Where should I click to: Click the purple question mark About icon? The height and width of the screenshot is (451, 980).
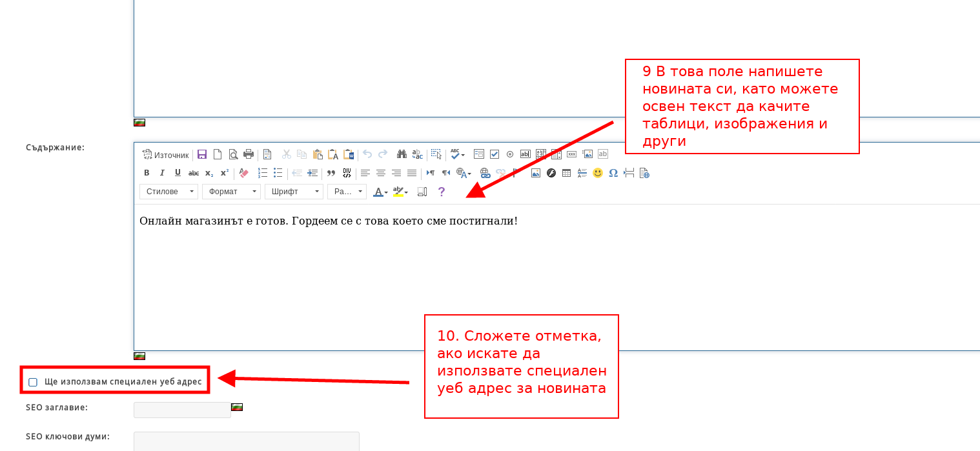[x=442, y=192]
